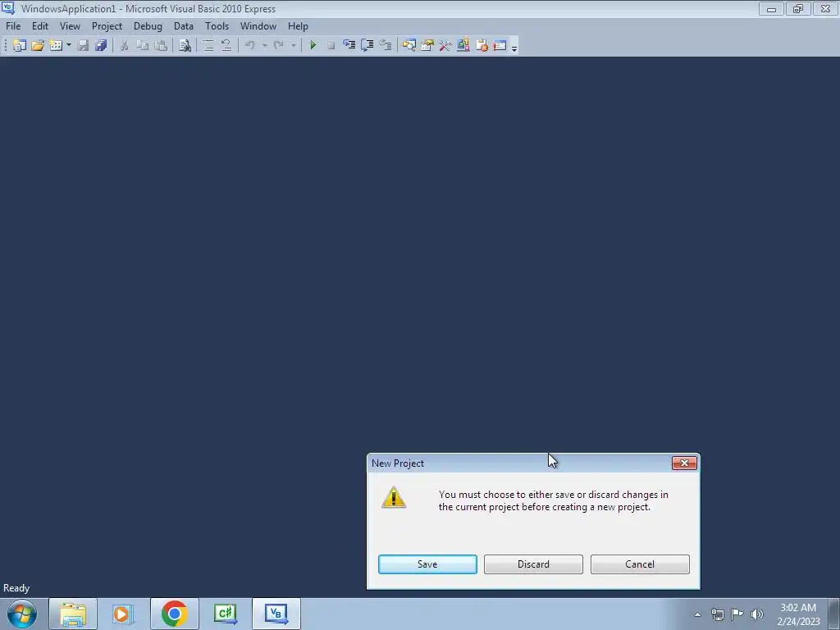Open the Data menu
Viewport: 840px width, 630px height.
[x=184, y=26]
